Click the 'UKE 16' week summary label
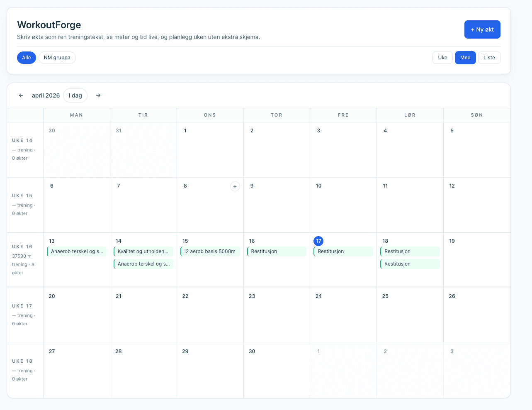Image resolution: width=532 pixels, height=410 pixels. coord(22,246)
